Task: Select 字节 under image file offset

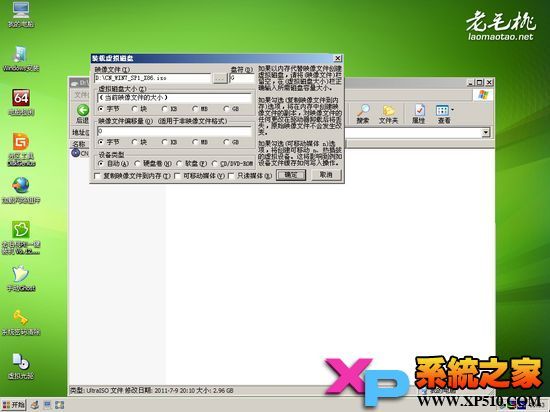Action: (101, 142)
